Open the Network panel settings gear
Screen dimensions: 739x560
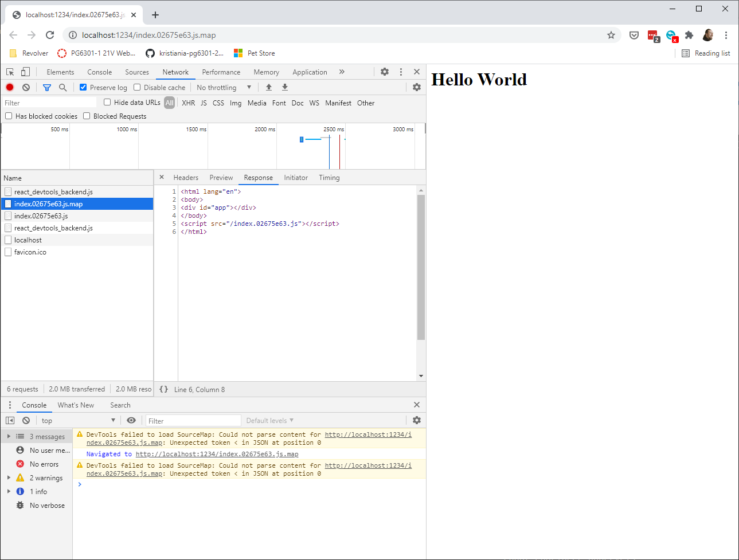coord(417,87)
